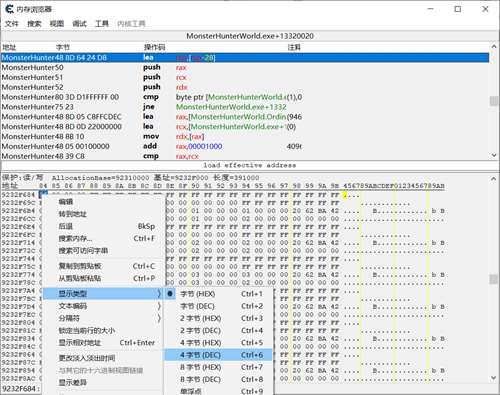Click the disassembler scrollbar thumb
Screen dimensions: 500x395
pyautogui.click(x=494, y=101)
